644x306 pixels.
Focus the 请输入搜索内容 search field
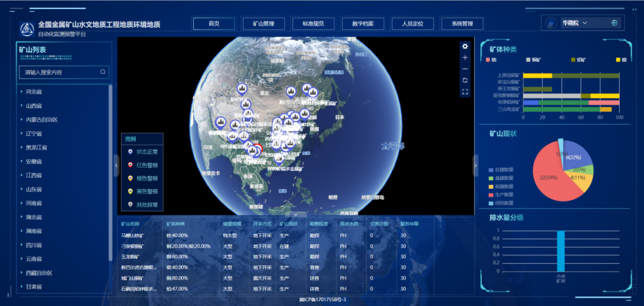coord(64,72)
